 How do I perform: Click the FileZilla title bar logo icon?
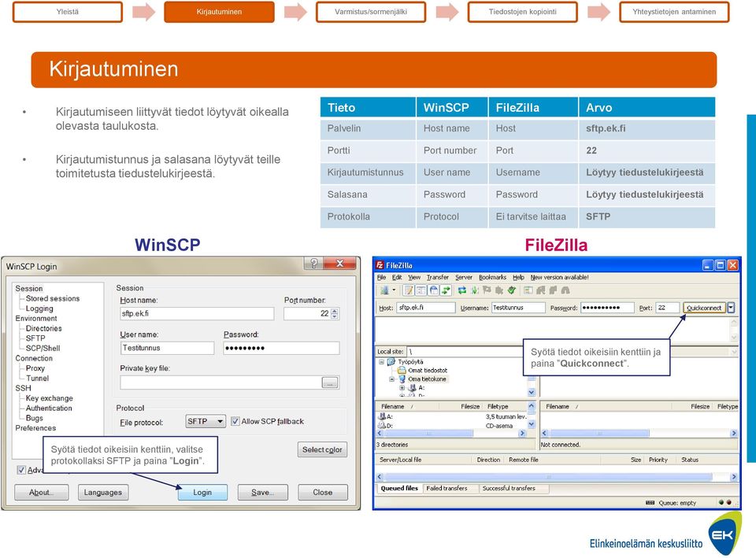coord(380,265)
